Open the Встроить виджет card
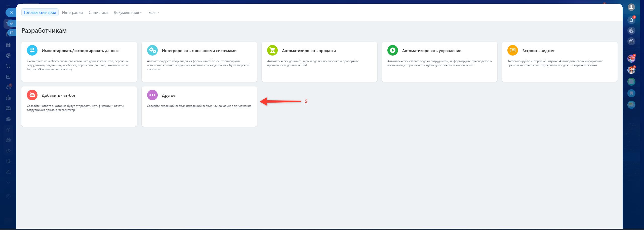The width and height of the screenshot is (644, 230). pos(559,62)
